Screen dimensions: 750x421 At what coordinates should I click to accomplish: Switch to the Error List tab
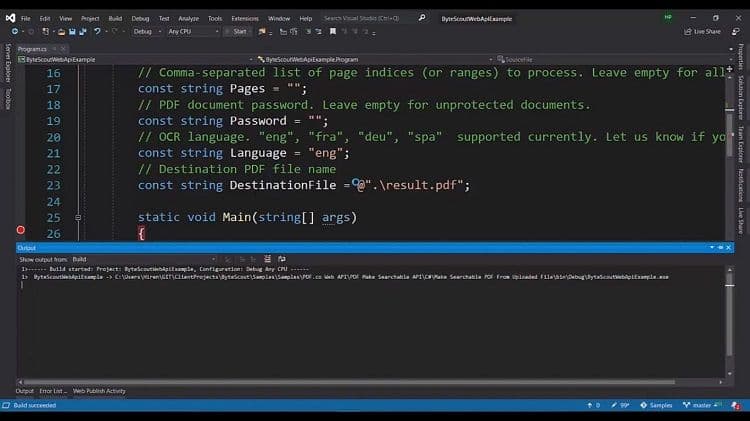coord(52,391)
